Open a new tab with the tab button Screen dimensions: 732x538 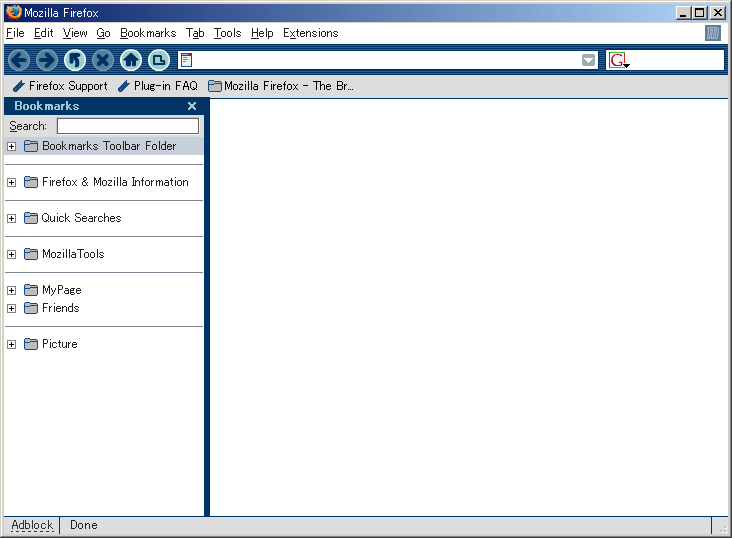[x=159, y=60]
